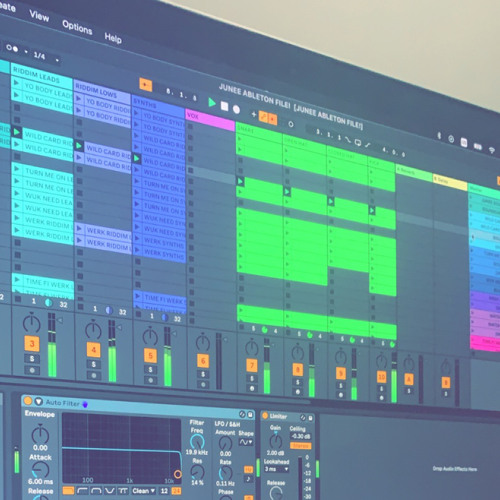500x500 pixels.
Task: Open the Clean filter circuit dropdown
Action: pyautogui.click(x=144, y=491)
